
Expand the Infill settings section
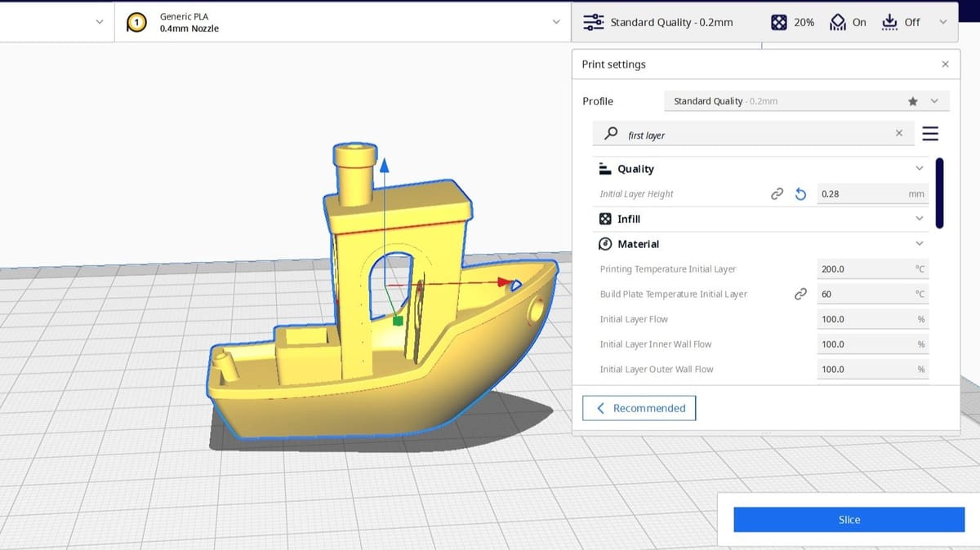[x=920, y=219]
